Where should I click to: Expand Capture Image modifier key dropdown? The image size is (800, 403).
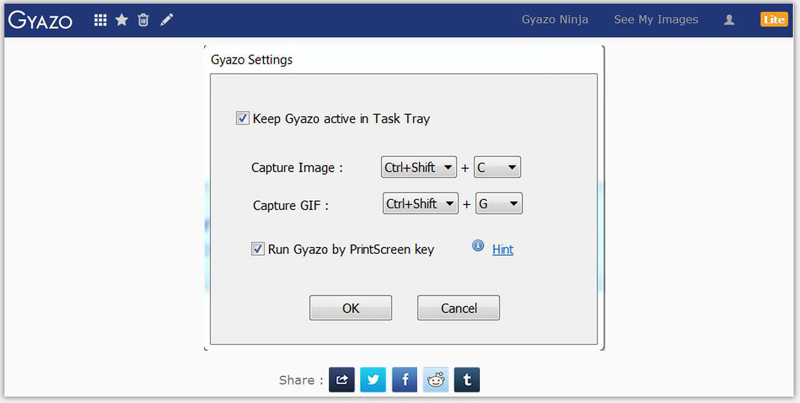[x=419, y=168]
